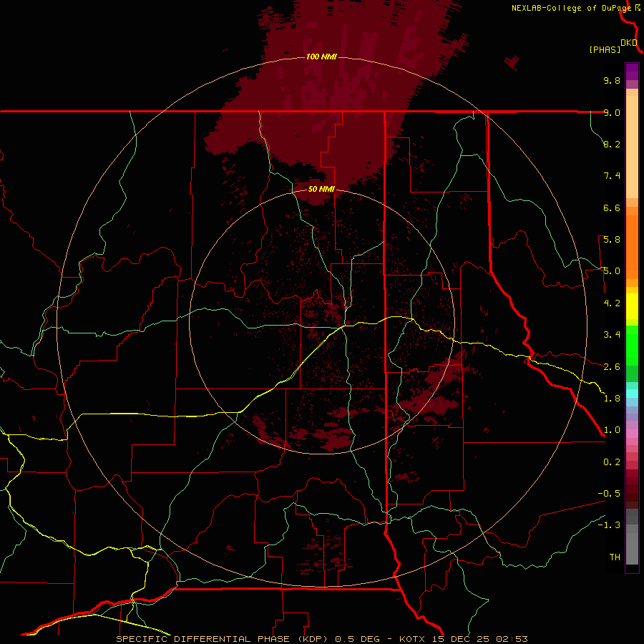
Task: Select the 1.0 scale label
Action: (x=612, y=430)
